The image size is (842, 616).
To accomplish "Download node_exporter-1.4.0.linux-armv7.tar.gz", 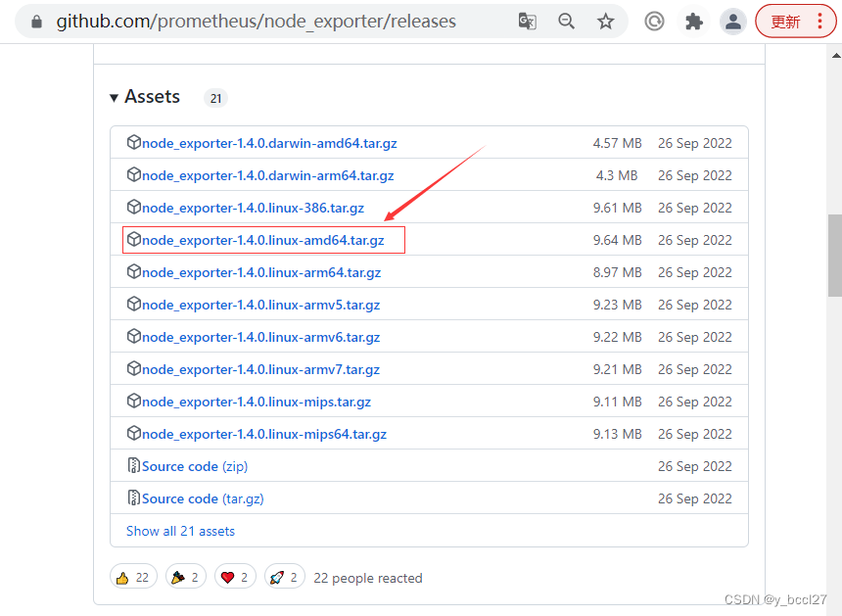I will (x=260, y=369).
